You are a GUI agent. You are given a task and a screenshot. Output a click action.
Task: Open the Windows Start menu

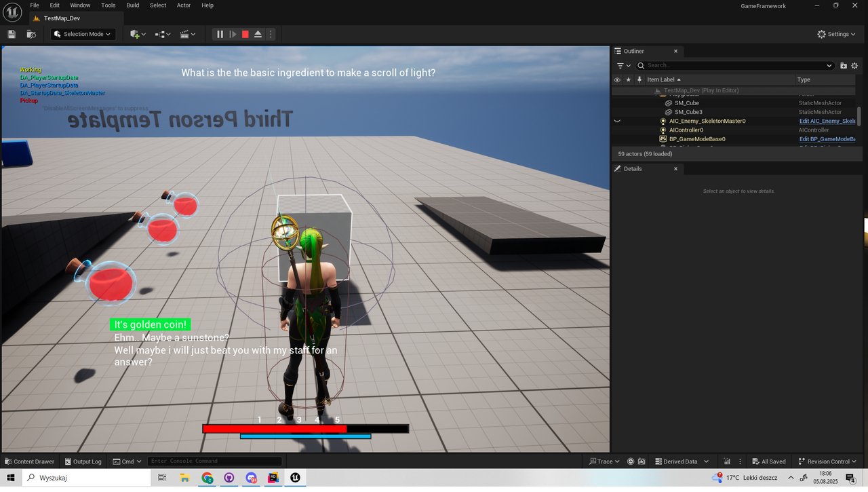coord(11,478)
